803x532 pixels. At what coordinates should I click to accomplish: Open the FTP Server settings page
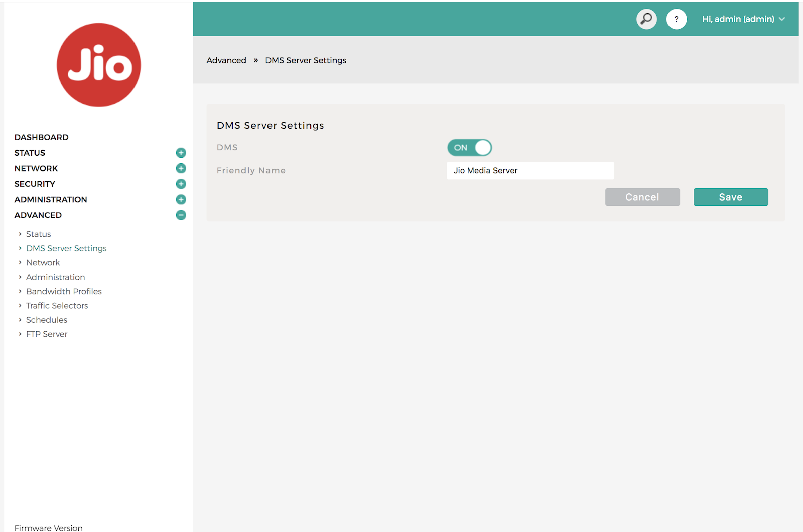click(x=47, y=334)
